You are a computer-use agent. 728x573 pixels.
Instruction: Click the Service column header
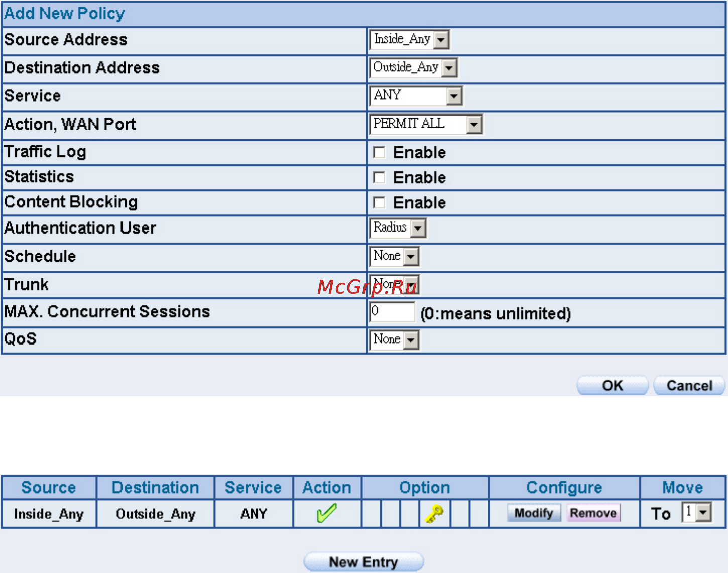[253, 488]
